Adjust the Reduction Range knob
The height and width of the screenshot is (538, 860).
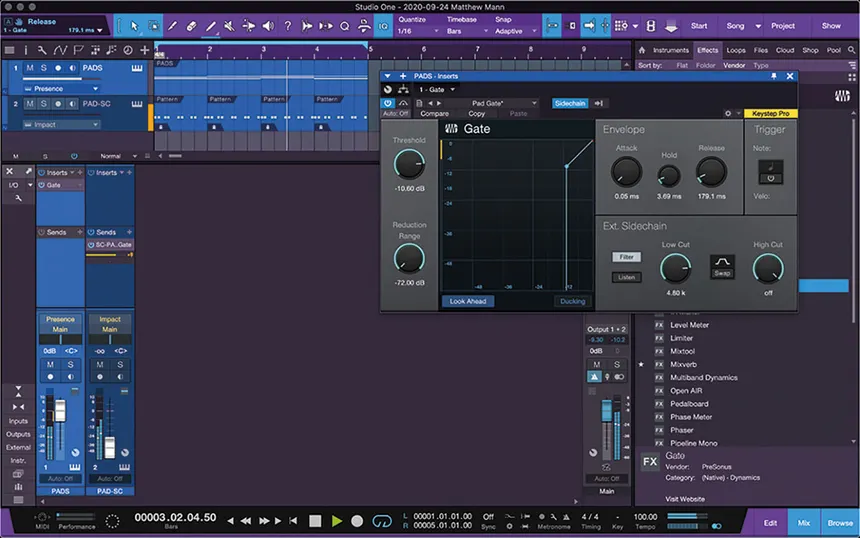point(409,258)
